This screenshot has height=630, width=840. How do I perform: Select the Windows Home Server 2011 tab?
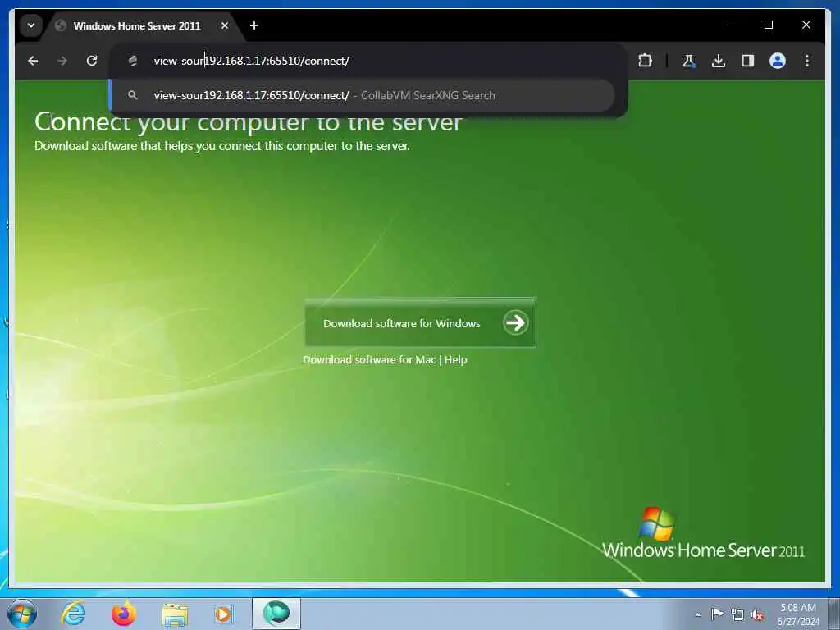137,25
